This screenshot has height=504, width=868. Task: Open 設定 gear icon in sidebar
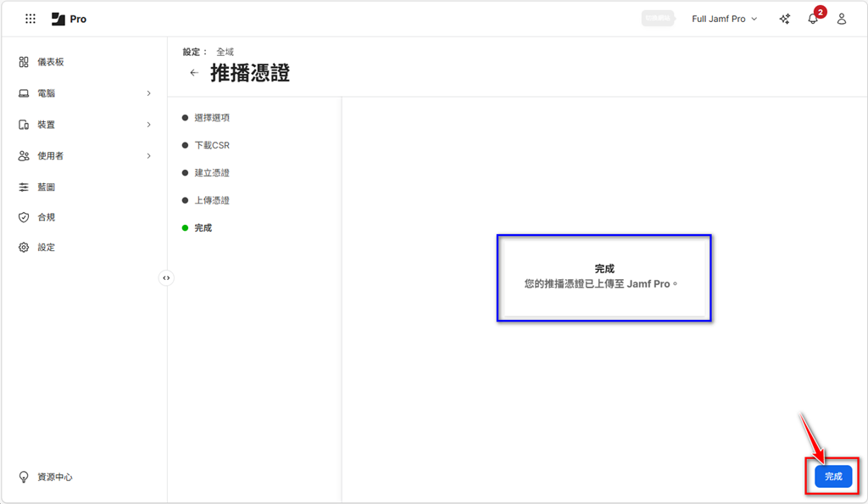click(x=24, y=248)
